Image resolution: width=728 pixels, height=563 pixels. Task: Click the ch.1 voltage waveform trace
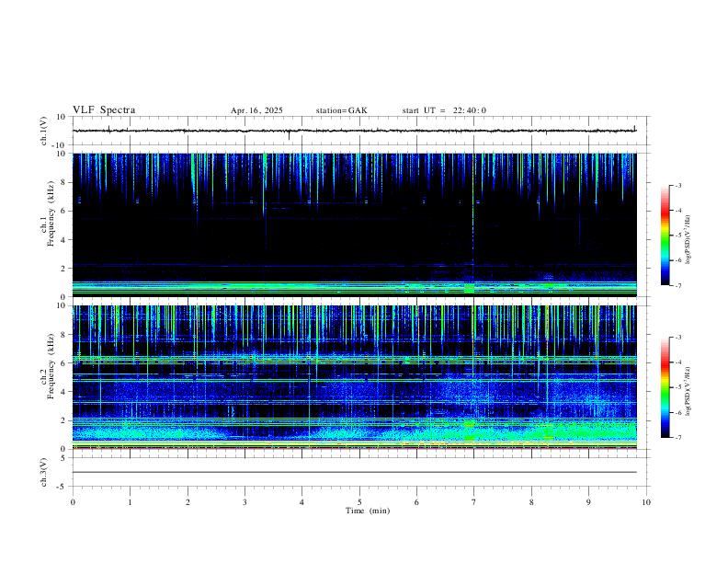(x=355, y=131)
